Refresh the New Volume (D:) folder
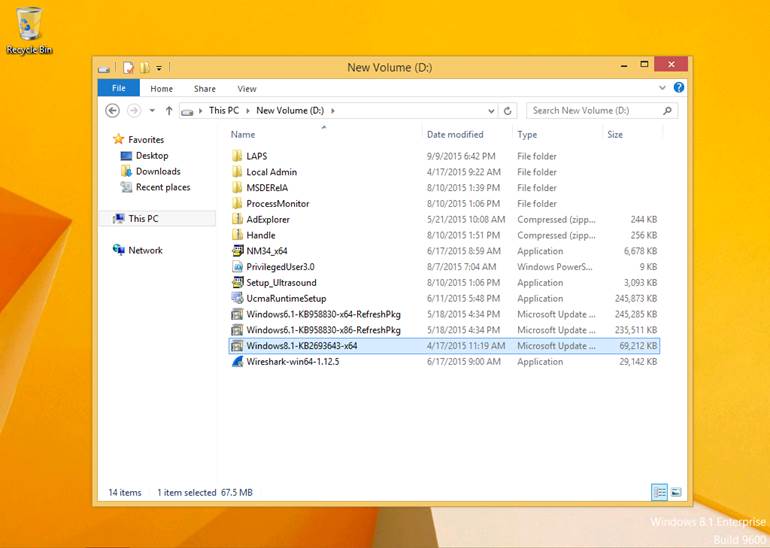 [x=508, y=111]
